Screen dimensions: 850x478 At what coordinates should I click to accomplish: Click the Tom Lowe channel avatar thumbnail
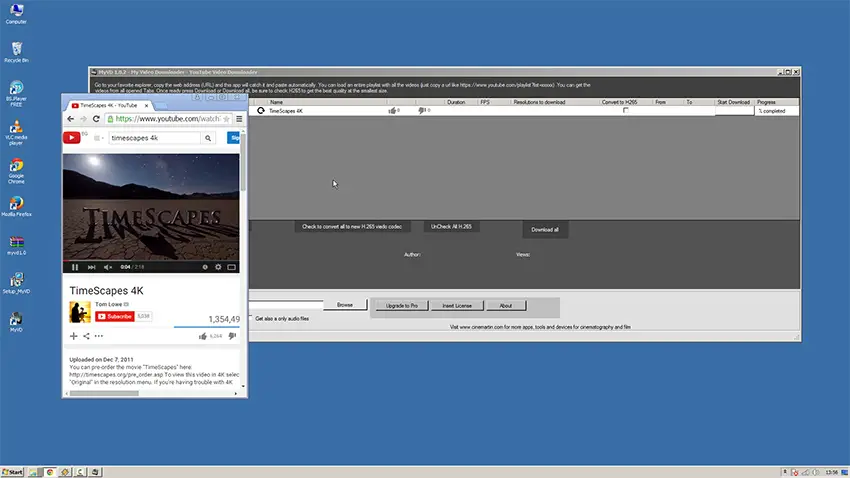pyautogui.click(x=80, y=312)
